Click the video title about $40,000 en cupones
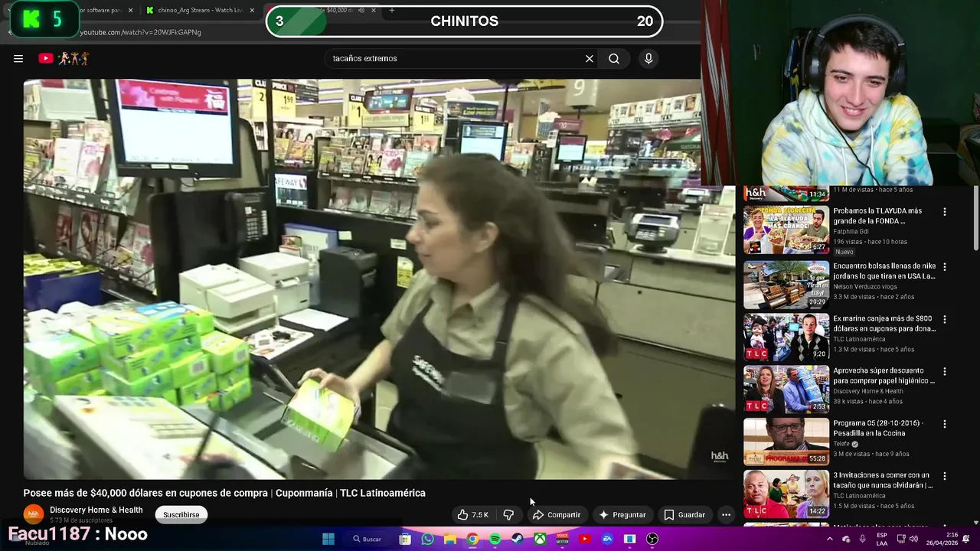980x551 pixels. pyautogui.click(x=224, y=493)
